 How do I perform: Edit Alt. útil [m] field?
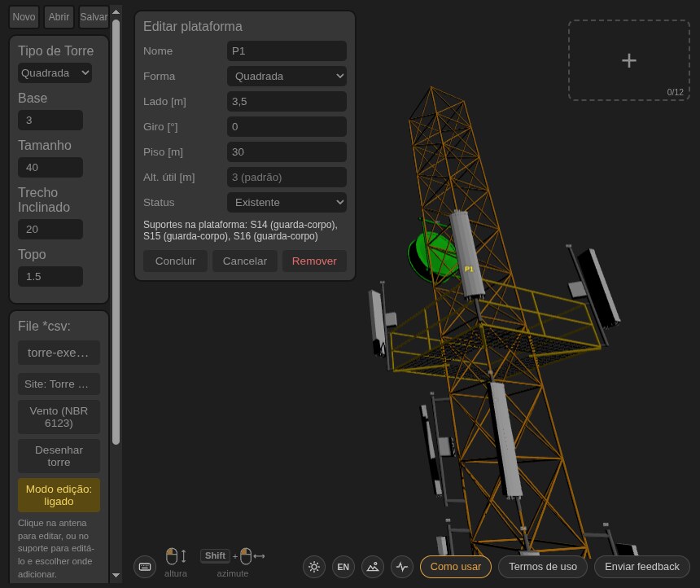point(287,177)
